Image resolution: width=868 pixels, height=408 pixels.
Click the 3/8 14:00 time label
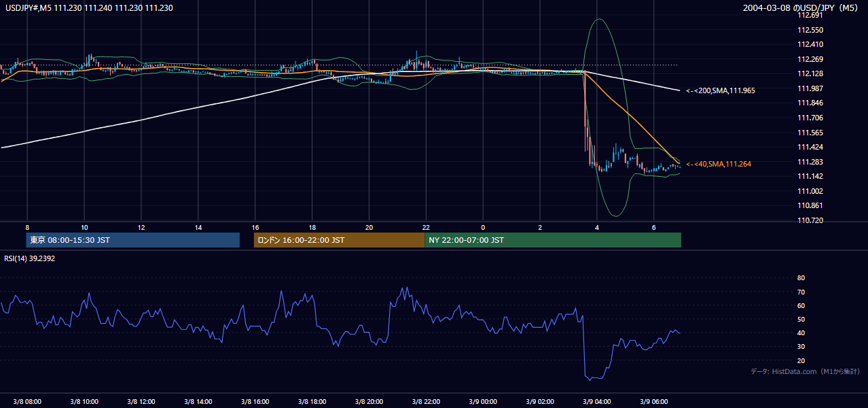[198, 402]
